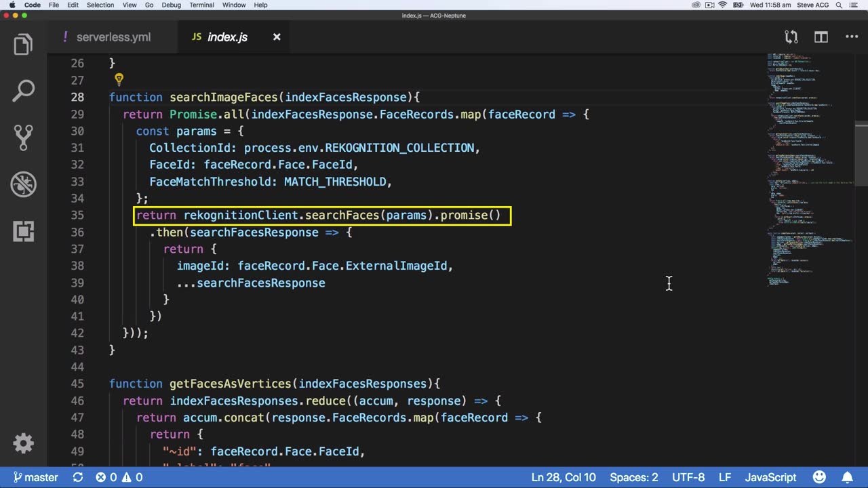The height and width of the screenshot is (488, 868).
Task: Switch to the serverless.yml tab
Action: coord(113,37)
